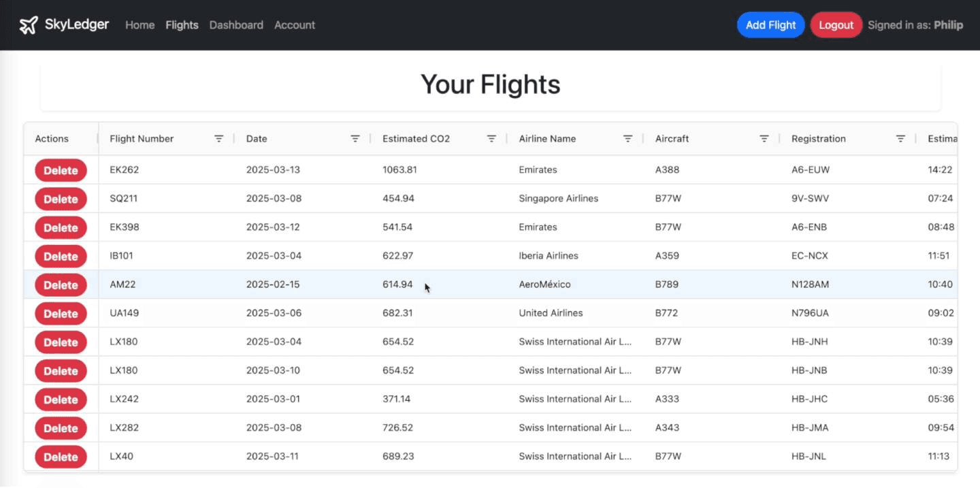
Task: Open the Registration column filter icon
Action: coord(900,139)
